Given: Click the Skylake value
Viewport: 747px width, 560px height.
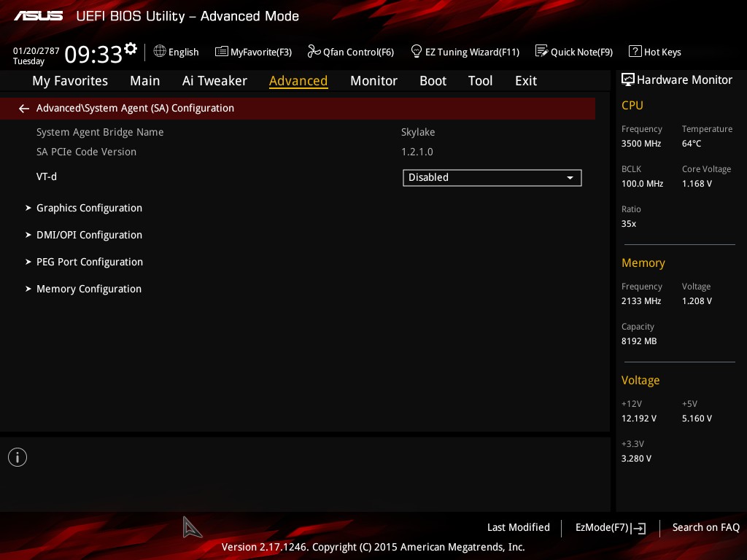Looking at the screenshot, I should pos(418,133).
